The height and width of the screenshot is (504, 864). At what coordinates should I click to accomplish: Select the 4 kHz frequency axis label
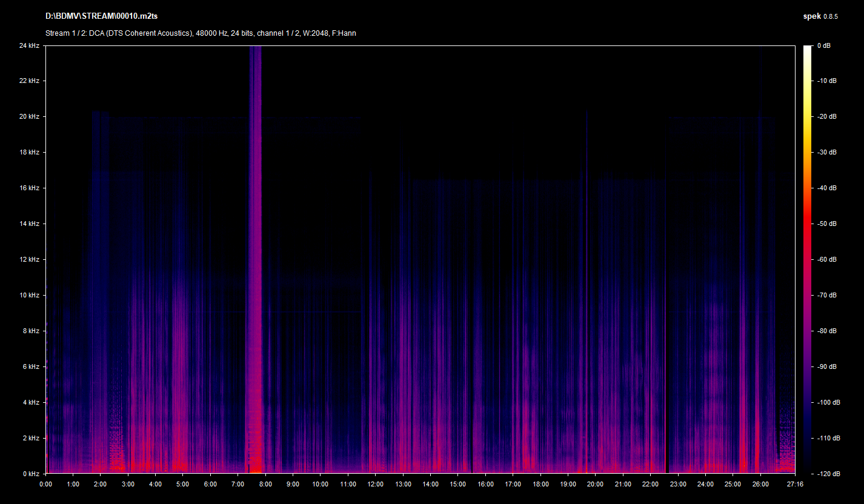30,402
